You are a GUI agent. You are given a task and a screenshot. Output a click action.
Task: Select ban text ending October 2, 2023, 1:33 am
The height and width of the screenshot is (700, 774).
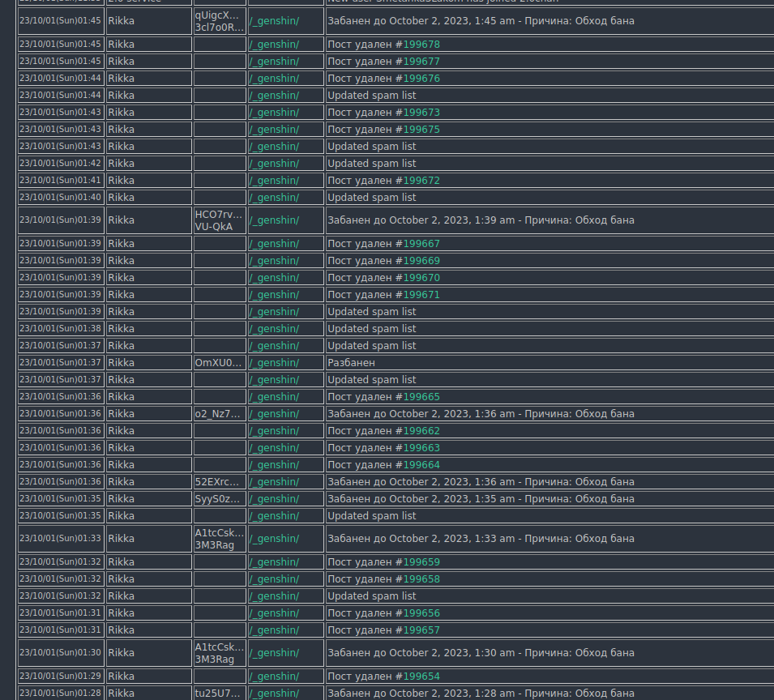[x=481, y=539]
